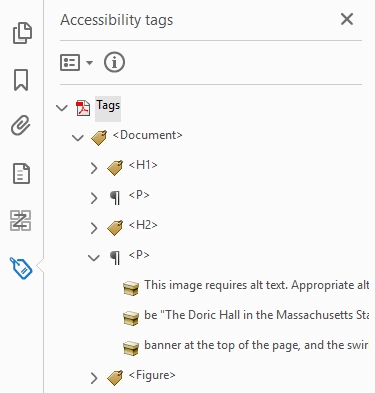Select 'This image requires alt text' content
This screenshot has width=375, height=393.
[x=256, y=285]
